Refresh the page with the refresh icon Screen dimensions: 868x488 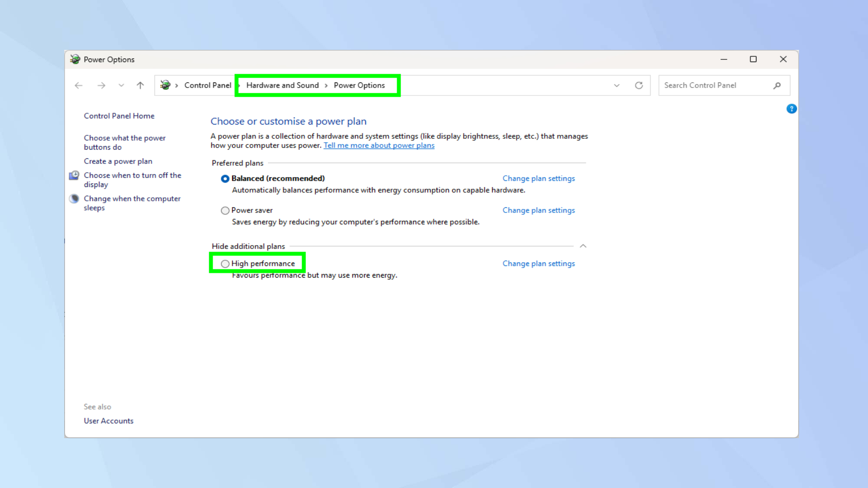pos(639,85)
